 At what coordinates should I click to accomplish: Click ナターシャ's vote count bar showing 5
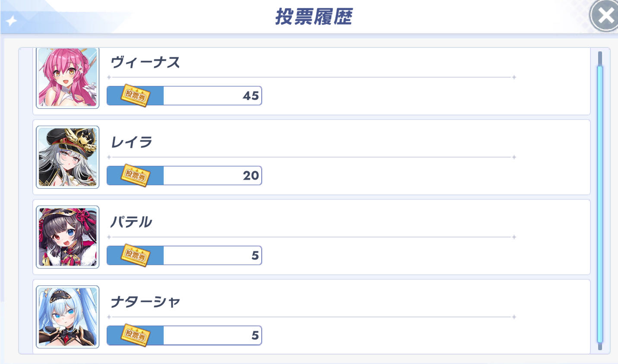tap(184, 335)
